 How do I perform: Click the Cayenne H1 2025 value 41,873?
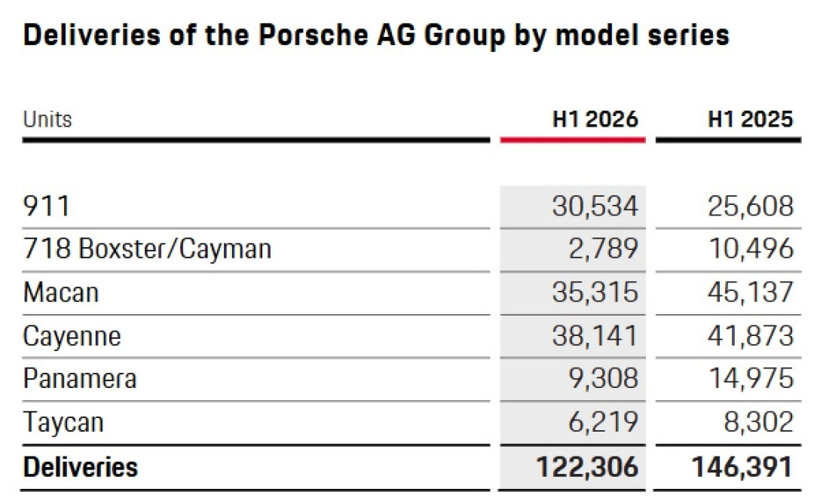tap(751, 336)
